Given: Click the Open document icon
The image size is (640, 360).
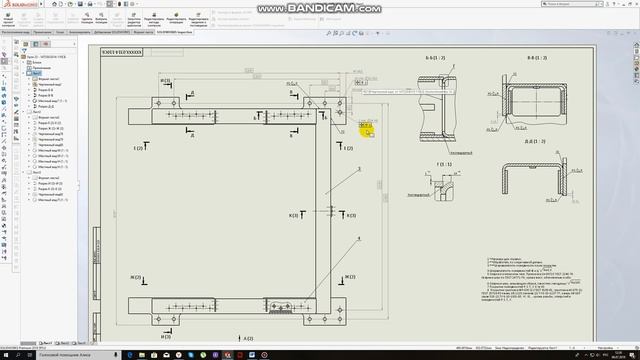Looking at the screenshot, I should click(70, 4).
